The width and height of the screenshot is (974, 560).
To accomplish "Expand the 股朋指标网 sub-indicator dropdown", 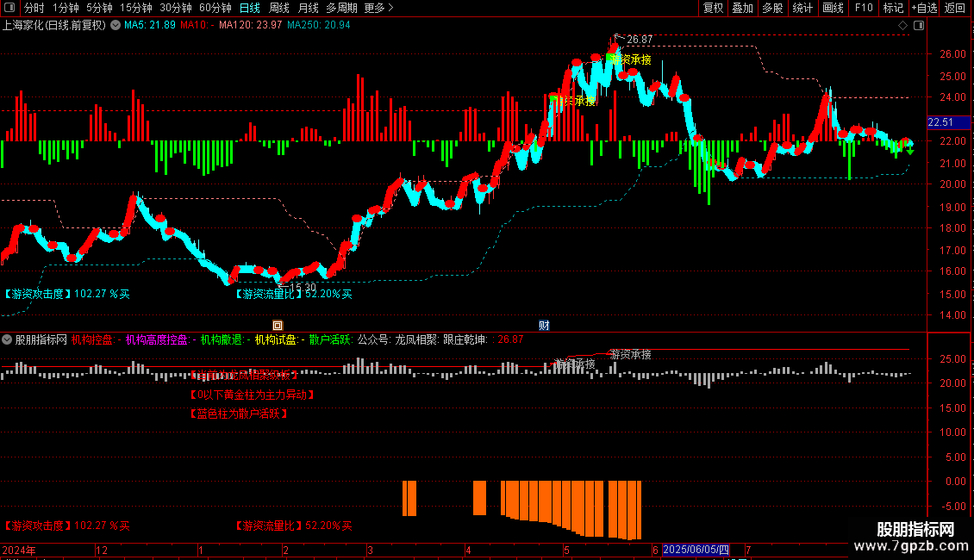I will [7, 339].
